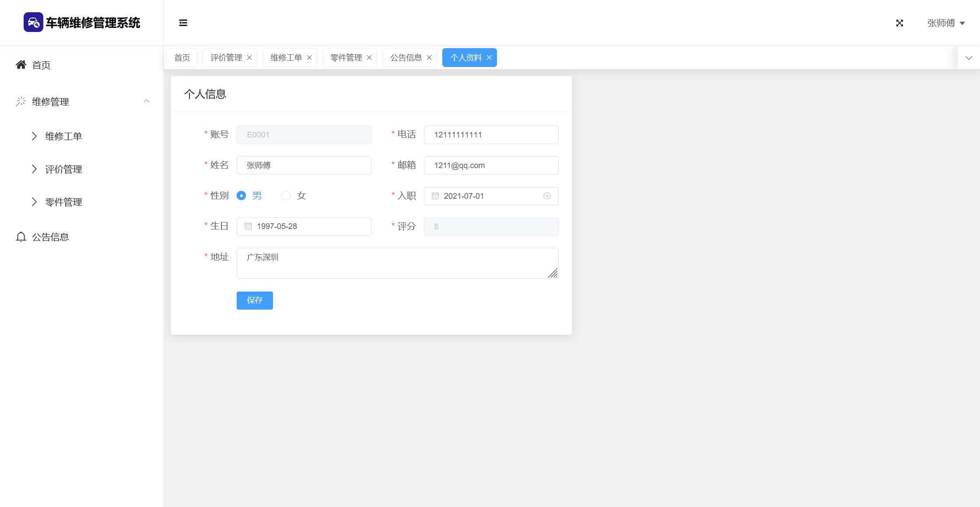Switch to the 维修工单 tab
Screen dimensions: 980x507
point(286,58)
